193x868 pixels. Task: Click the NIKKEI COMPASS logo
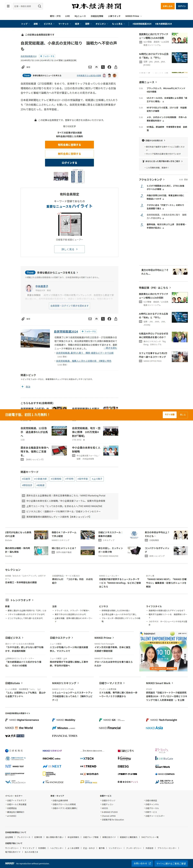tap(165, 774)
